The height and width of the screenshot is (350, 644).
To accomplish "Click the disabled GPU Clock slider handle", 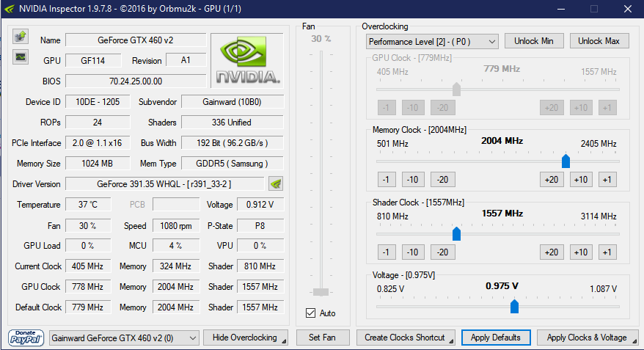I will pyautogui.click(x=456, y=89).
